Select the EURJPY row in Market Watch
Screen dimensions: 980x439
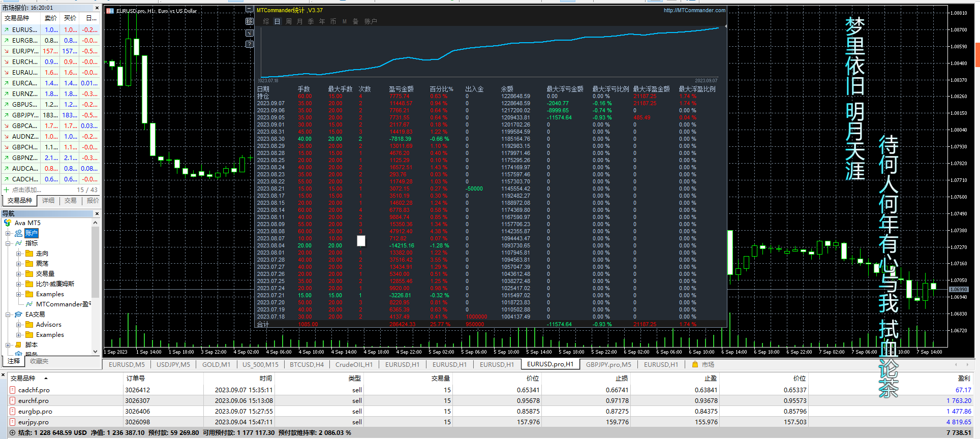coord(25,51)
